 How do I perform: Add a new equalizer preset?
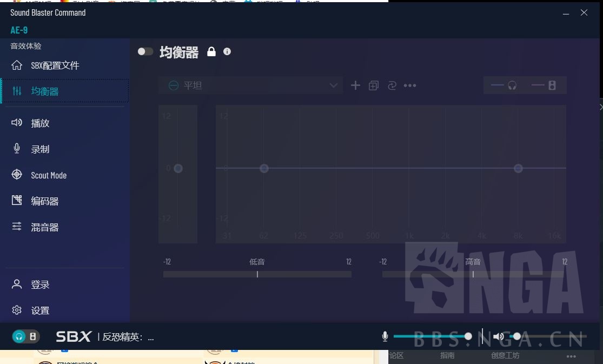coord(355,85)
